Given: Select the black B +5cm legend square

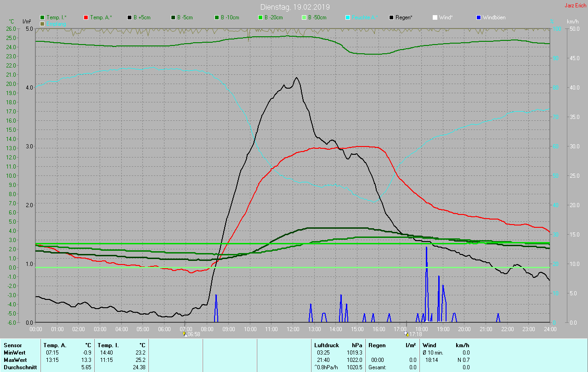Looking at the screenshot, I should pos(130,17).
